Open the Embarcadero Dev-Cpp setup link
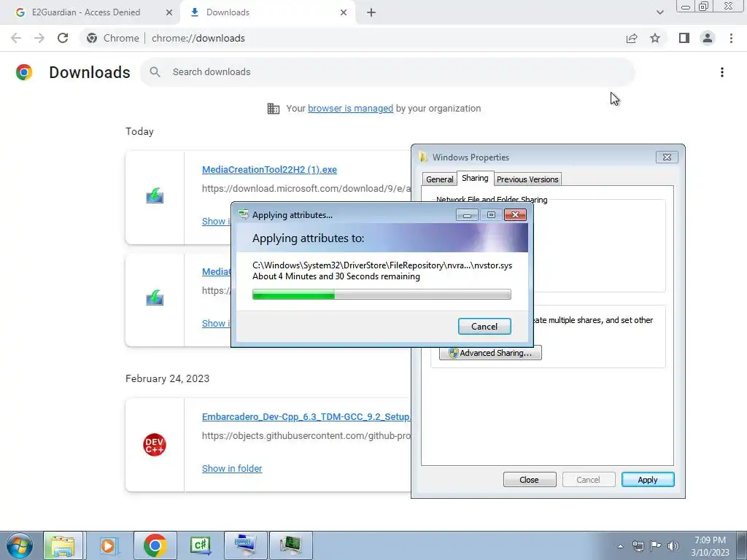Screen dimensions: 747x560 point(306,417)
